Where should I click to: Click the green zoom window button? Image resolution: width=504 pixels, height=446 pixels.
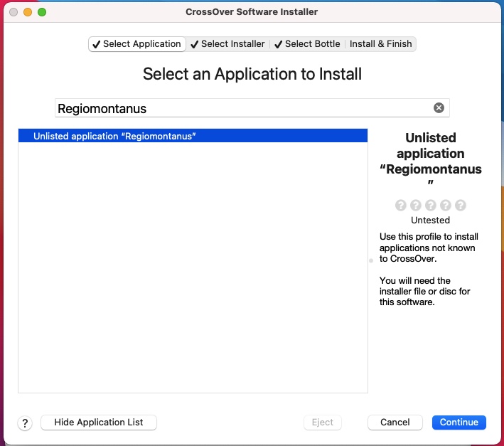[42, 12]
